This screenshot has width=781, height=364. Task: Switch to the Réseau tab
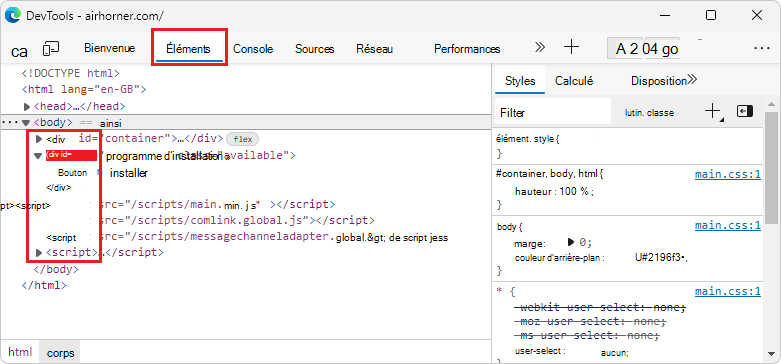(375, 49)
